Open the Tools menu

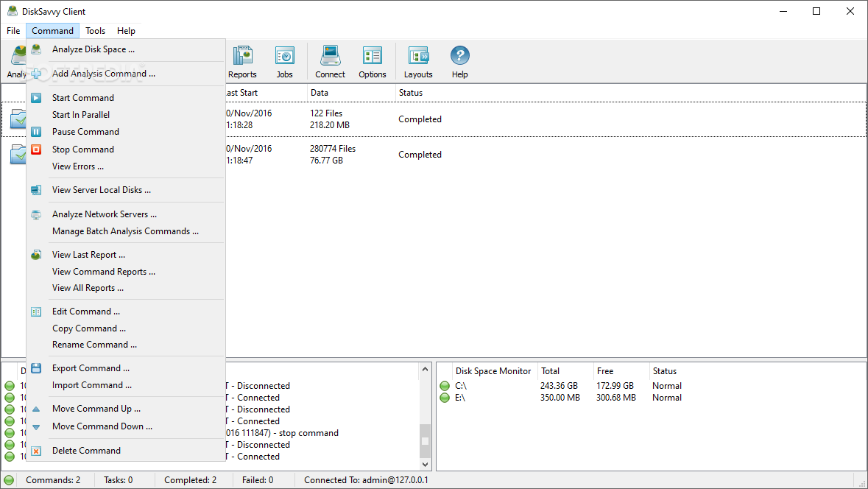[x=95, y=31]
